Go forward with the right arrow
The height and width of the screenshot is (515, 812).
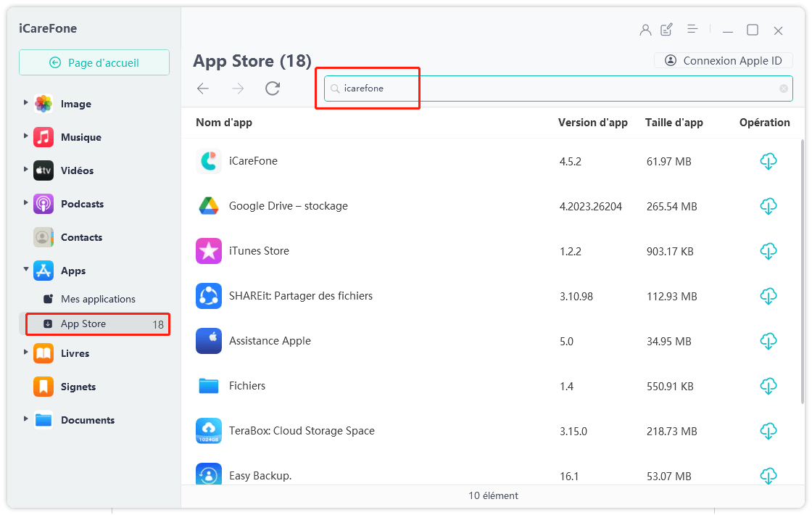tap(238, 88)
